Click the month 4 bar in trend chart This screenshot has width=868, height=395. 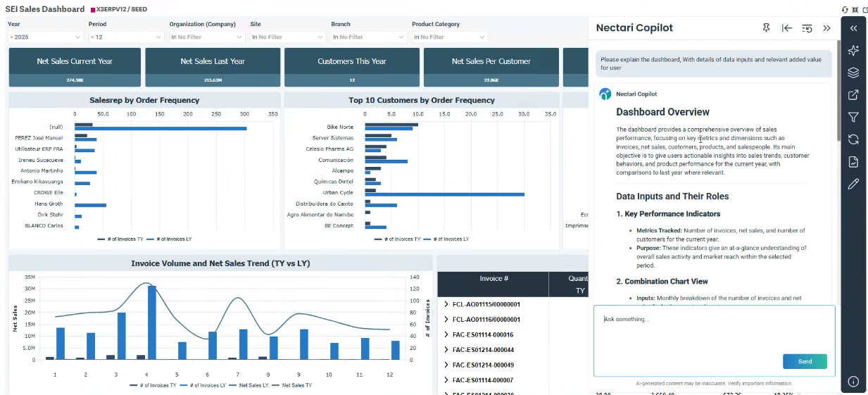151,323
